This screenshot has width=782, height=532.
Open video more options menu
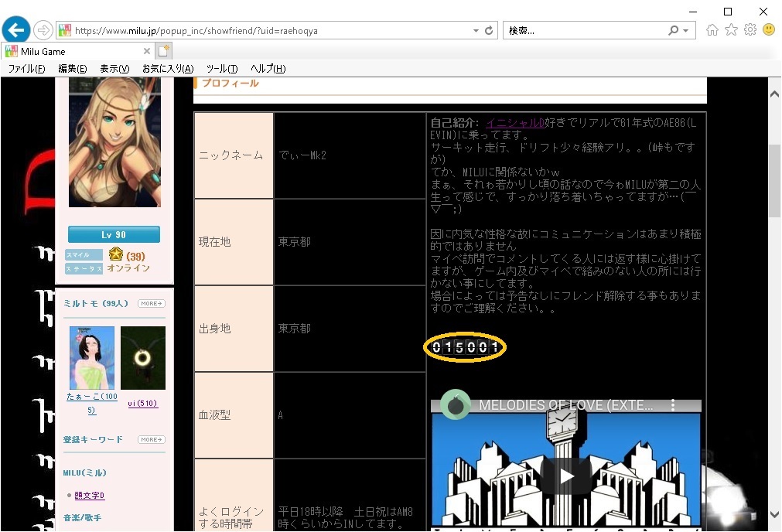[x=673, y=405]
